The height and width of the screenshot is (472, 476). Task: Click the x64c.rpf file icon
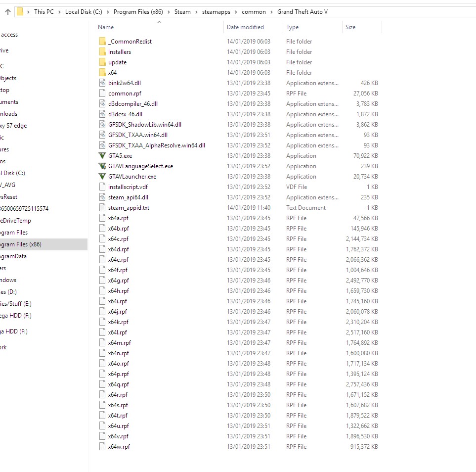coord(103,238)
